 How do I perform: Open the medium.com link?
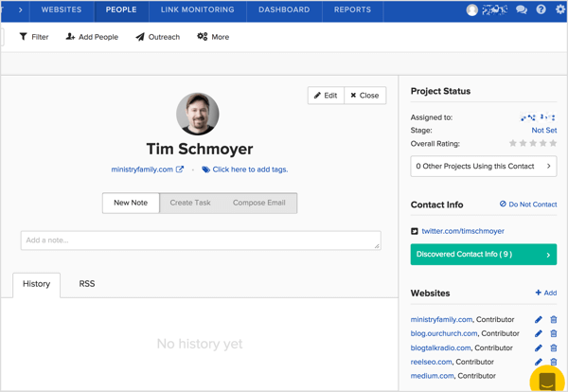click(433, 376)
